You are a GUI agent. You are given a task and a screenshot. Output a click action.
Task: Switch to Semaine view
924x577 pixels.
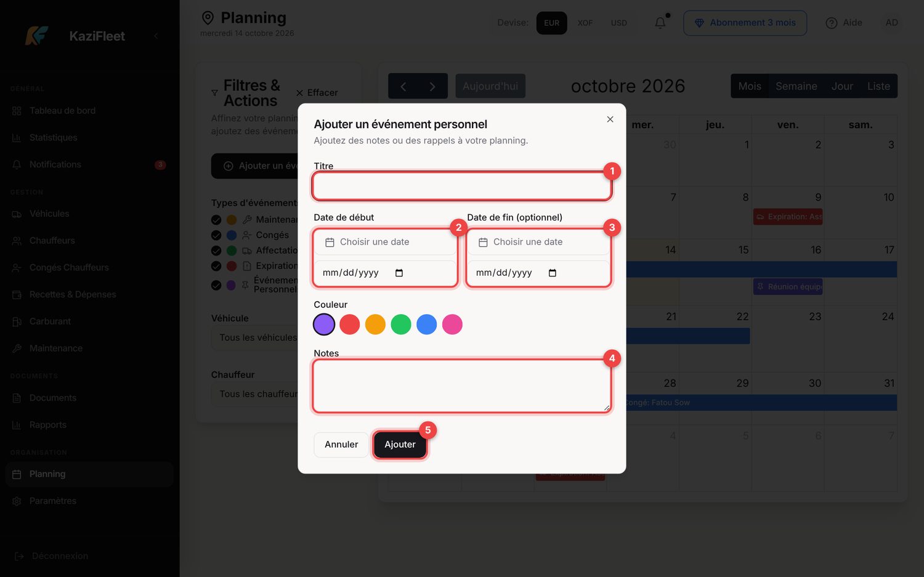coord(796,86)
